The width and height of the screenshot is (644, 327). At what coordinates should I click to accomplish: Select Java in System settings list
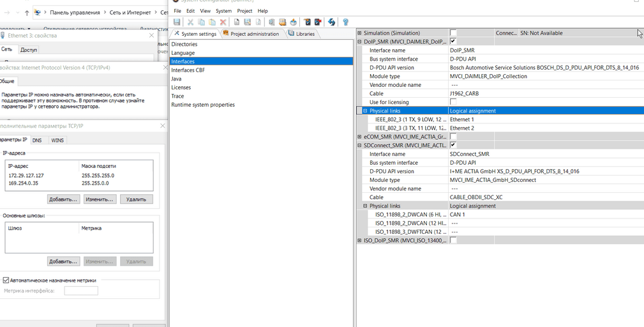click(261, 79)
